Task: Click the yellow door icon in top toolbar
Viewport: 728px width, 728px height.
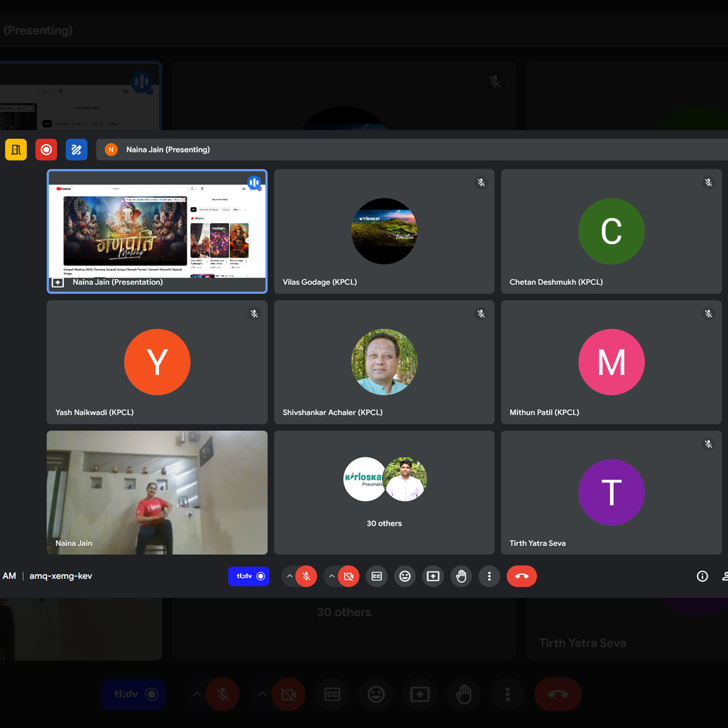Action: (16, 150)
